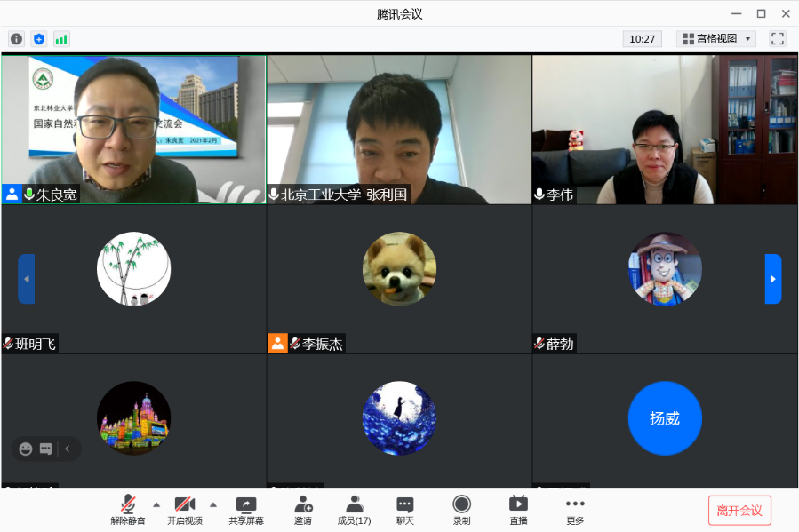Click Share Screen (共享屏幕)
This screenshot has height=532, width=799.
pos(246,510)
